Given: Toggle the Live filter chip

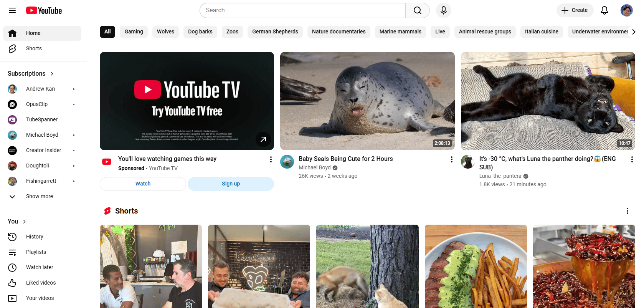Looking at the screenshot, I should pos(440,31).
